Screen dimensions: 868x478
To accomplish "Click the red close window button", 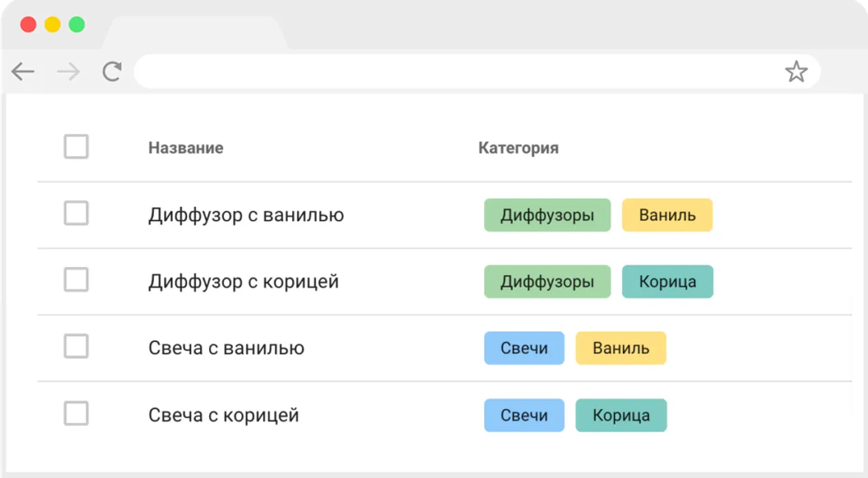I will coord(28,25).
